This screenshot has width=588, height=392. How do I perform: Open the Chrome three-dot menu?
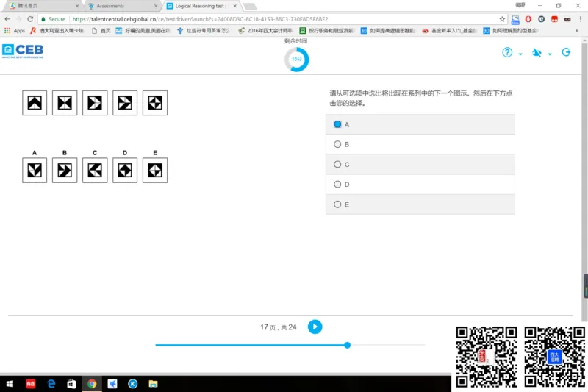[581, 19]
